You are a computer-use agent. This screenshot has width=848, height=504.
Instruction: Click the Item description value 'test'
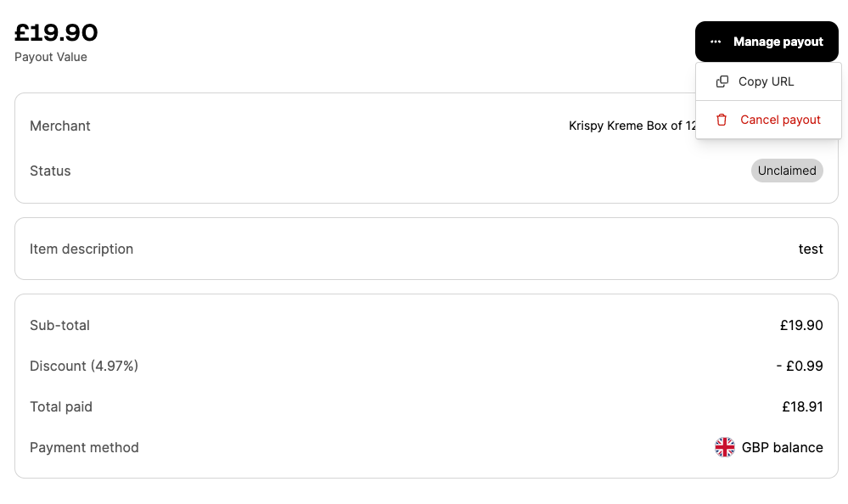pos(811,249)
